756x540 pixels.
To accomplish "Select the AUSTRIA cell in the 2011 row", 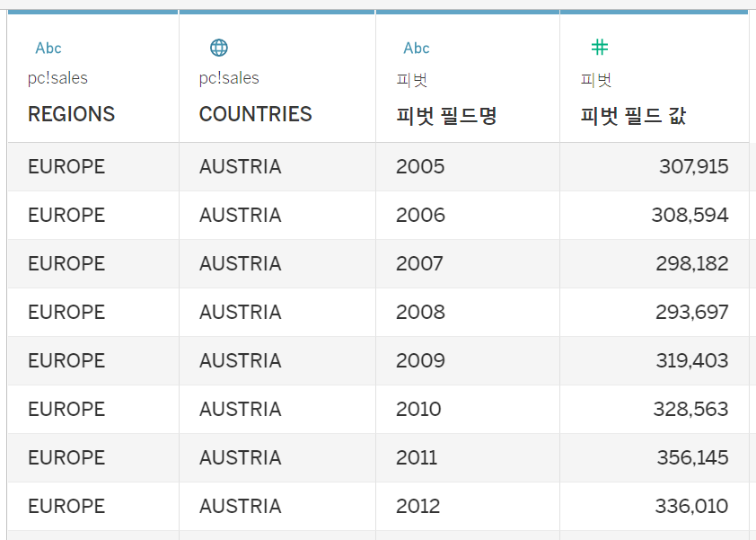I will coord(277,458).
